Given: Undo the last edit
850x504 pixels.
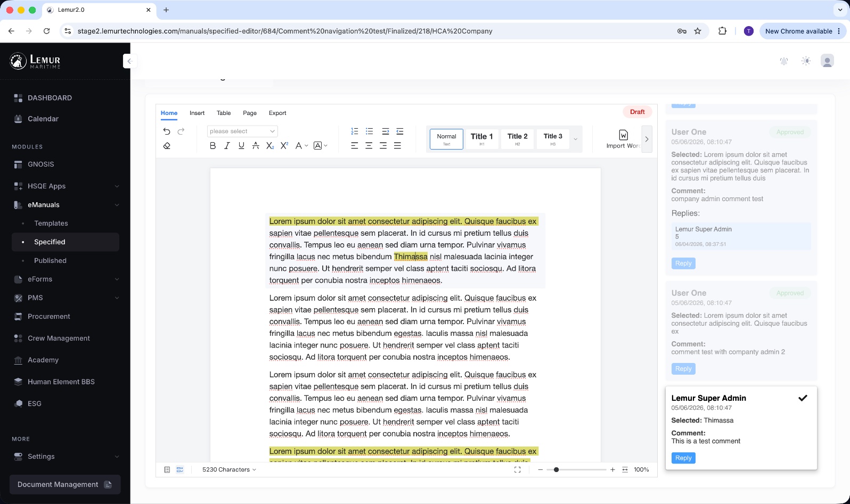Looking at the screenshot, I should 167,131.
